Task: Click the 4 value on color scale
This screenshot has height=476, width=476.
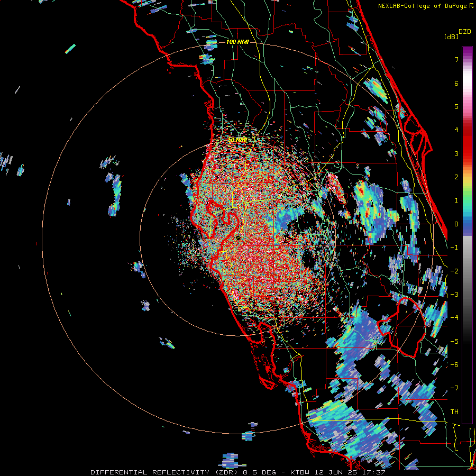Action: pos(456,130)
